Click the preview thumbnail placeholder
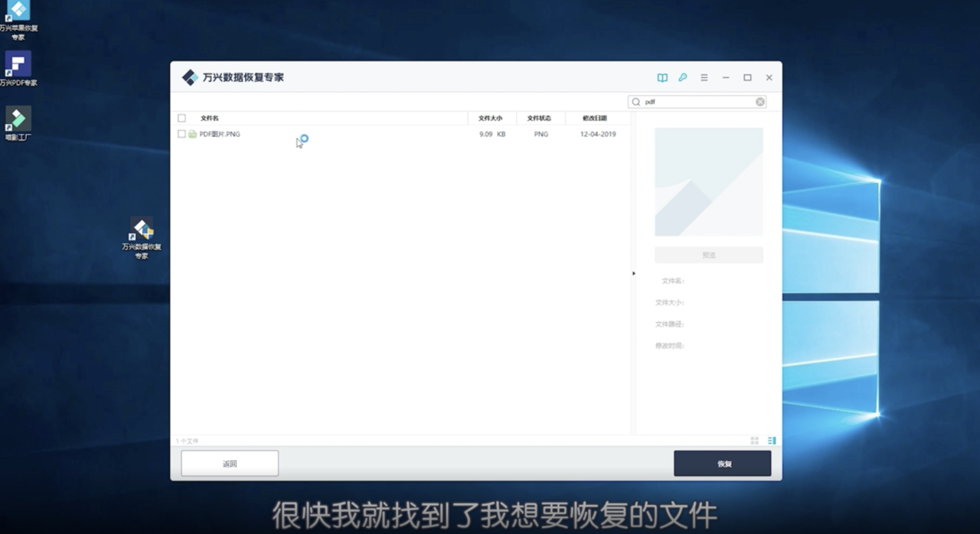The image size is (980, 534). 709,181
